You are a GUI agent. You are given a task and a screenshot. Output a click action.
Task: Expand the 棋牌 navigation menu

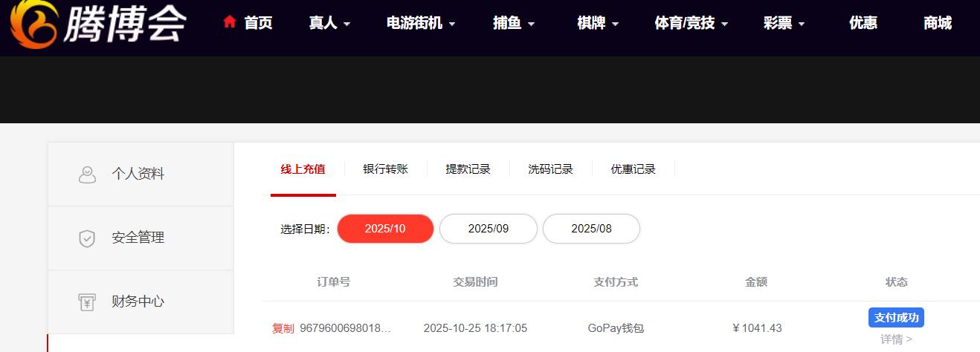coord(598,23)
